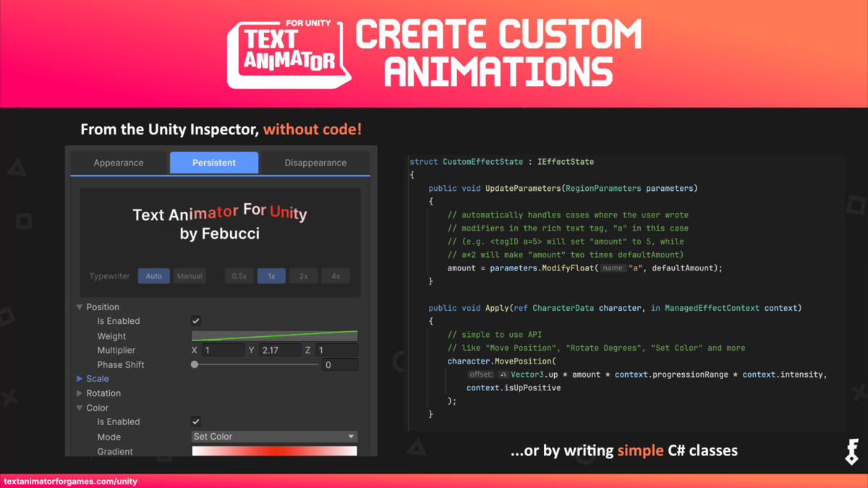Uncheck Is Enabled under Position
The image size is (868, 488).
(x=195, y=320)
